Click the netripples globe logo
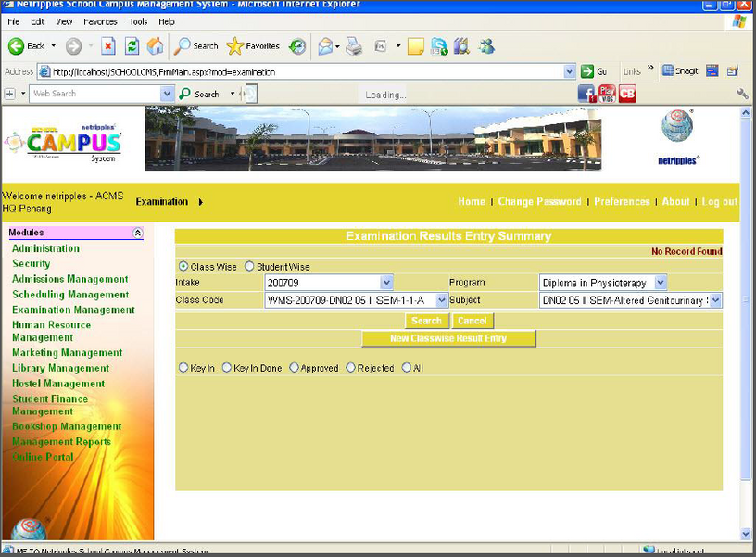This screenshot has height=557, width=756. (677, 126)
